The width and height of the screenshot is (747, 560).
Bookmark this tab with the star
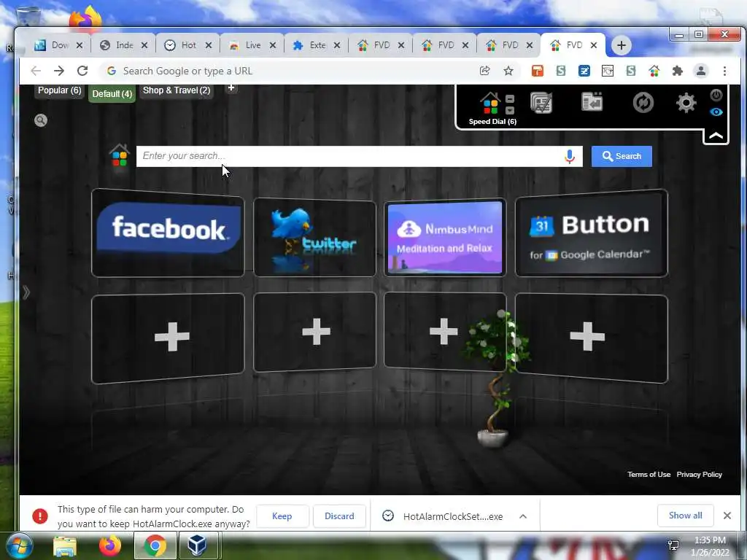[x=508, y=71]
